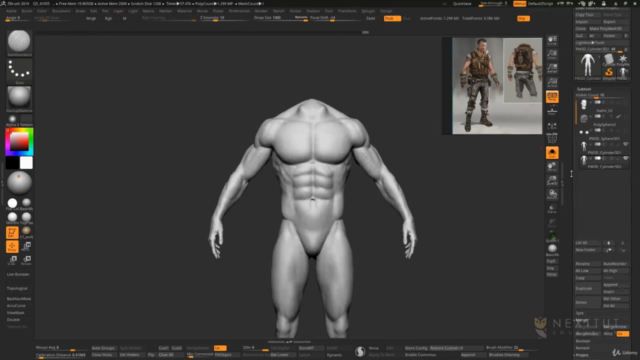Click the PolyMesh star tool thumbnail
This screenshot has width=640, height=360.
tap(623, 60)
